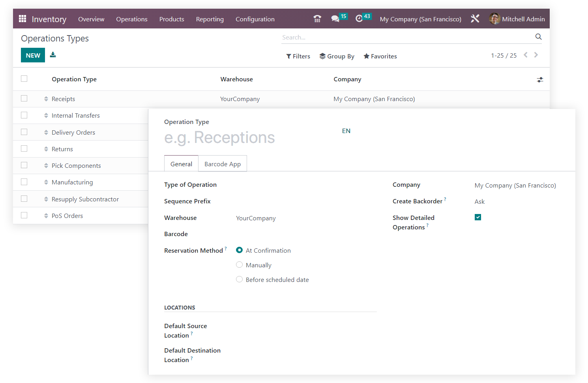
Task: Click the export records download icon
Action: point(53,55)
